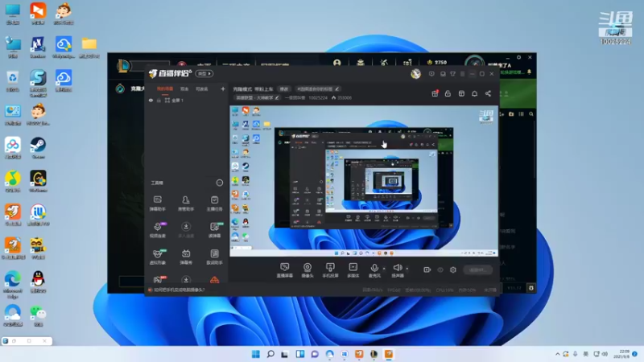Click the stream preview area
This screenshot has height=362, width=644.
364,181
